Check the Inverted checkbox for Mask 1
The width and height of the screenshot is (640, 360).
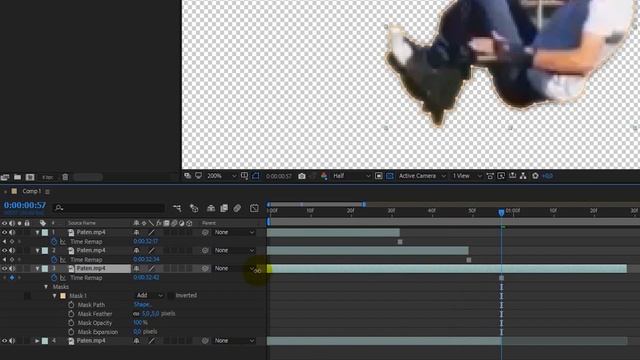(171, 296)
